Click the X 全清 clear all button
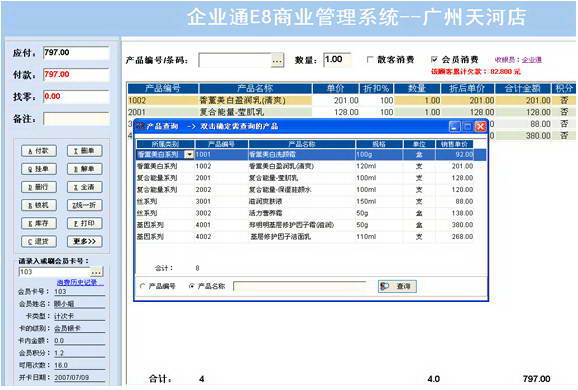 [x=84, y=187]
